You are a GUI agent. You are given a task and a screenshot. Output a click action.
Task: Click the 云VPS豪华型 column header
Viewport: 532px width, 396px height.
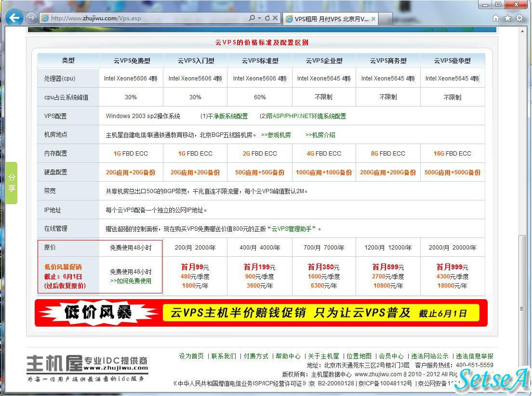452,61
